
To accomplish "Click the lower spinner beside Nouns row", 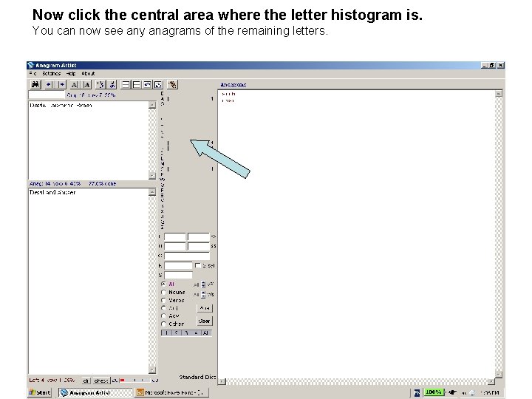I will [203, 295].
